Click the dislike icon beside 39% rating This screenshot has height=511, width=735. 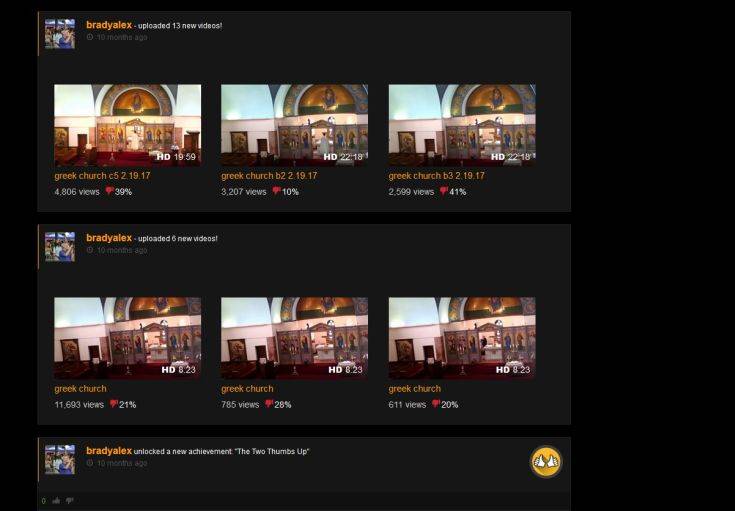pos(109,191)
